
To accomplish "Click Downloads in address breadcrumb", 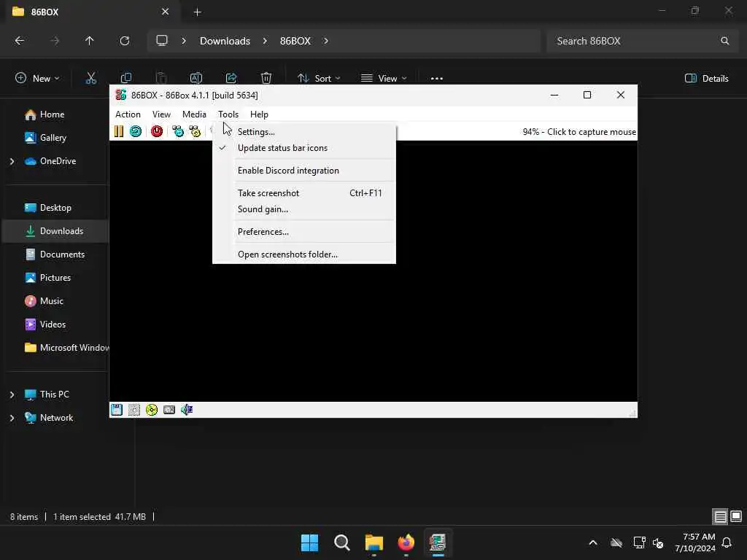I will coord(225,41).
